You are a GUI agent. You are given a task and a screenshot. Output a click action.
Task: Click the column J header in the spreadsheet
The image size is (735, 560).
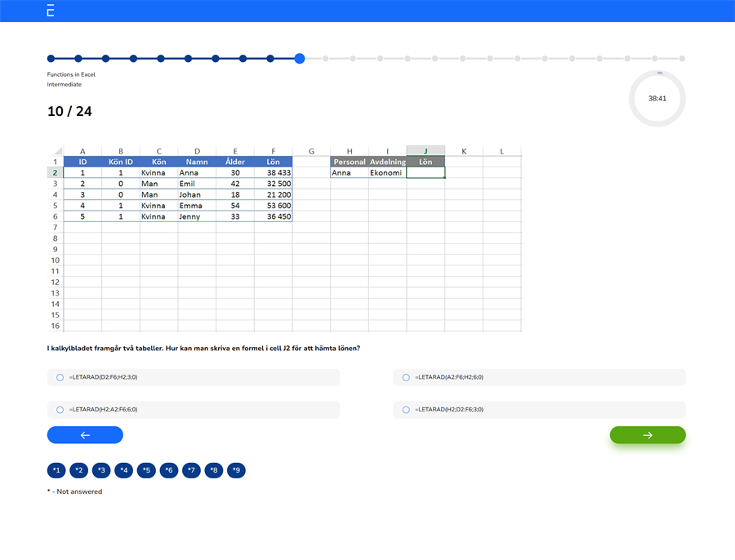[x=425, y=150]
